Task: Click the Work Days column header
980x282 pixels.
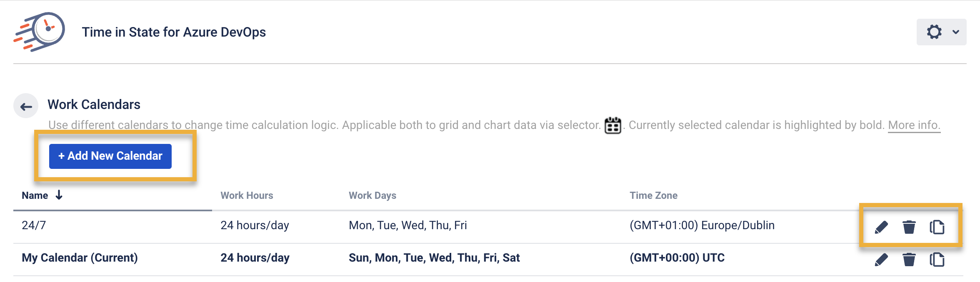Action: (372, 195)
